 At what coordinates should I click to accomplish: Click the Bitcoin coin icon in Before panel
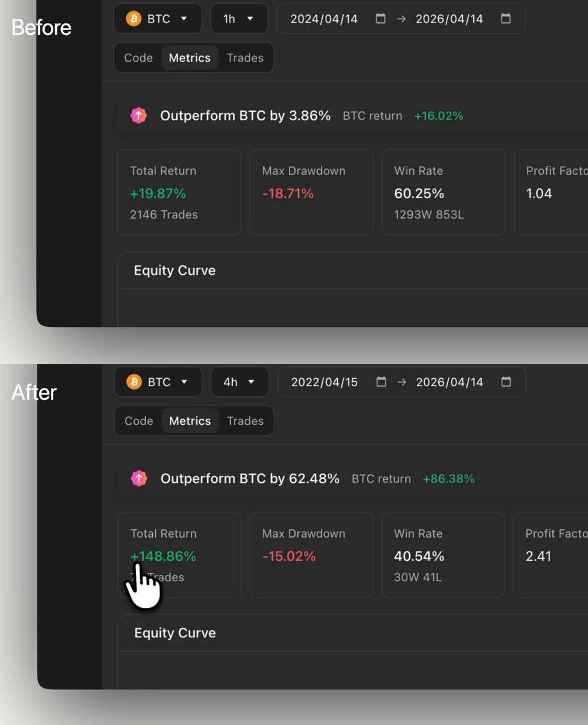(x=134, y=19)
